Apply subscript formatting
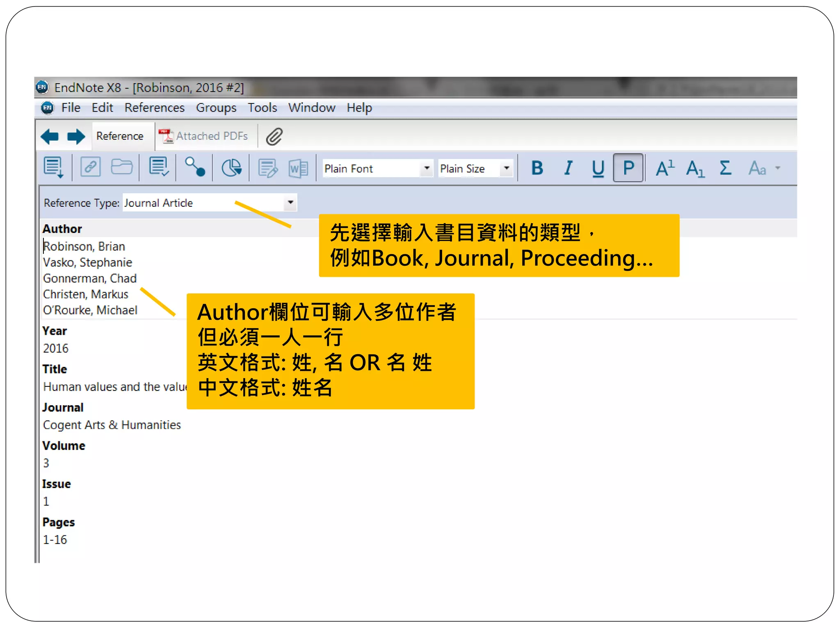Screen dimensions: 840x630 point(695,169)
